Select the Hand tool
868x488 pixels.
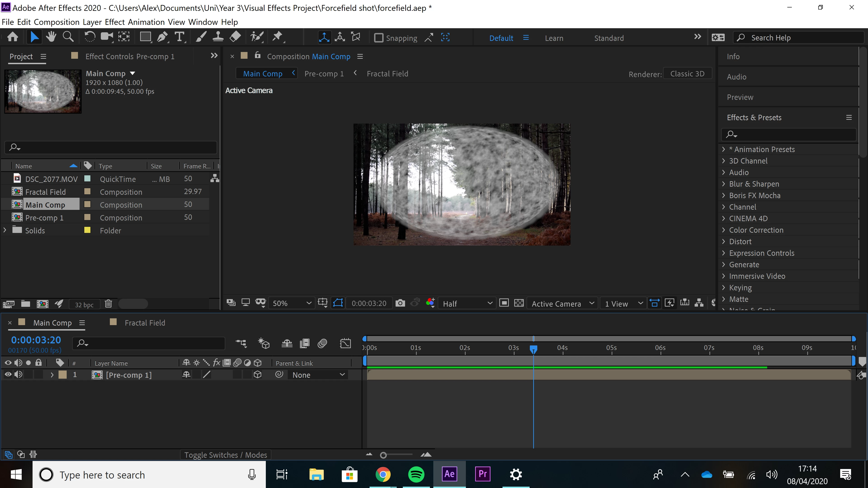51,37
